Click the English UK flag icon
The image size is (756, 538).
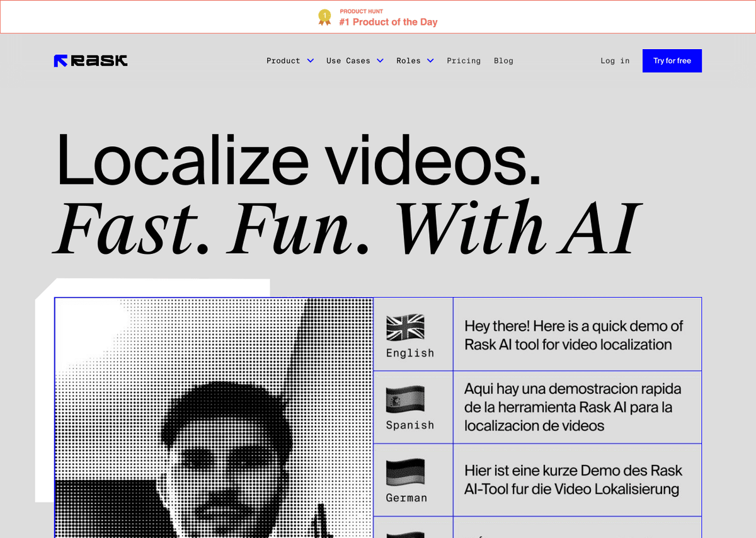405,328
